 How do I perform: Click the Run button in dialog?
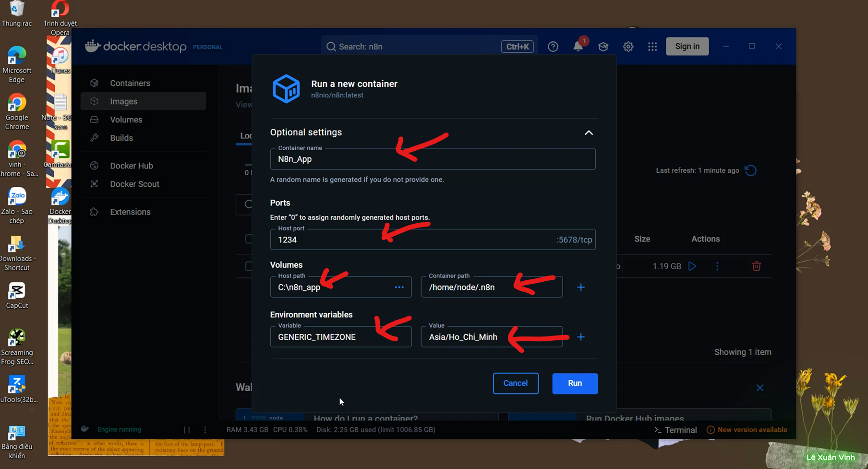575,383
